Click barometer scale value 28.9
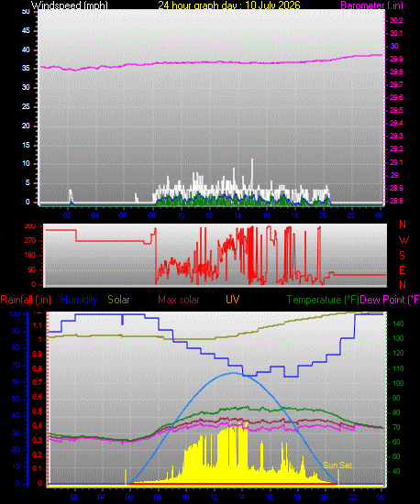420x504 pixels. click(396, 188)
